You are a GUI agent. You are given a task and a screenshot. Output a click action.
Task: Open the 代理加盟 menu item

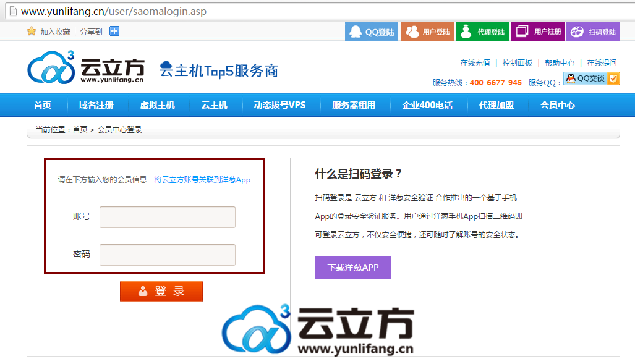(x=496, y=105)
